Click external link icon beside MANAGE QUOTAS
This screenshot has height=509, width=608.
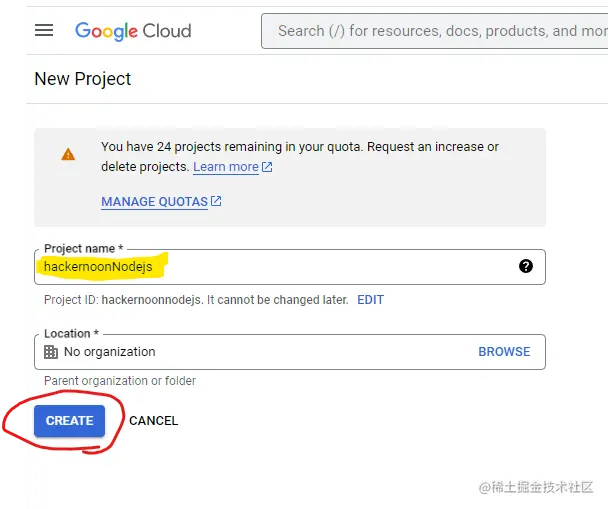click(x=216, y=201)
